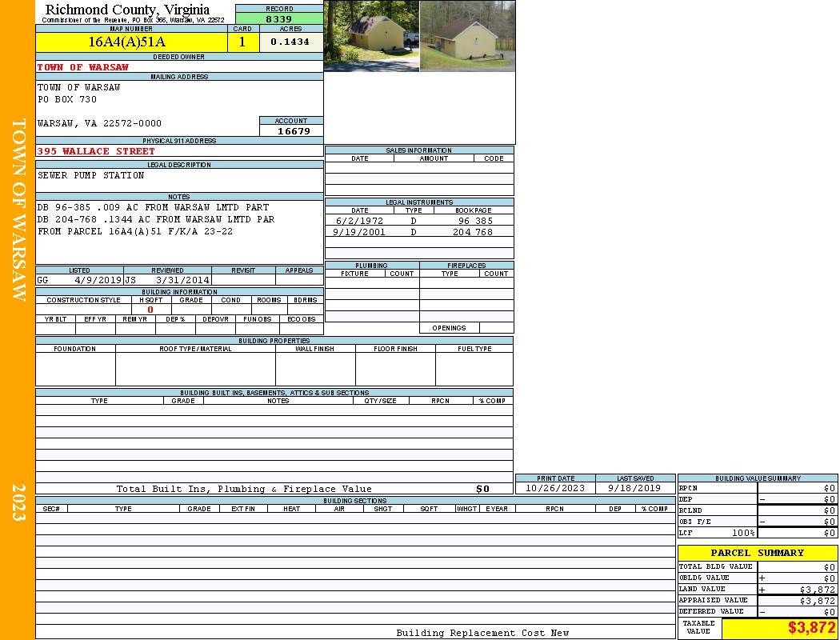Click the 2023 year on orange sidebar

18,502
